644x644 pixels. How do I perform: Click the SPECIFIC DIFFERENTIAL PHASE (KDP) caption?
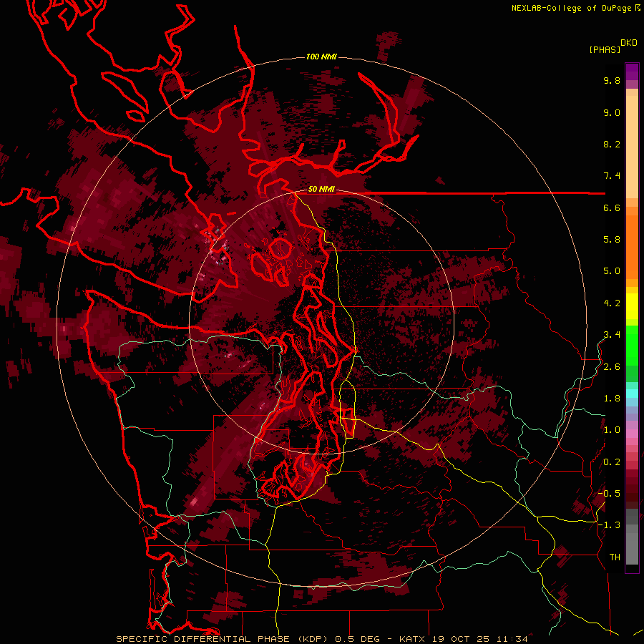point(221,639)
